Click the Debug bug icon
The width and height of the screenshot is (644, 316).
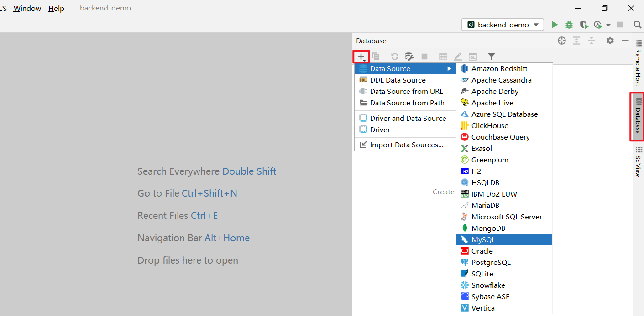click(569, 25)
